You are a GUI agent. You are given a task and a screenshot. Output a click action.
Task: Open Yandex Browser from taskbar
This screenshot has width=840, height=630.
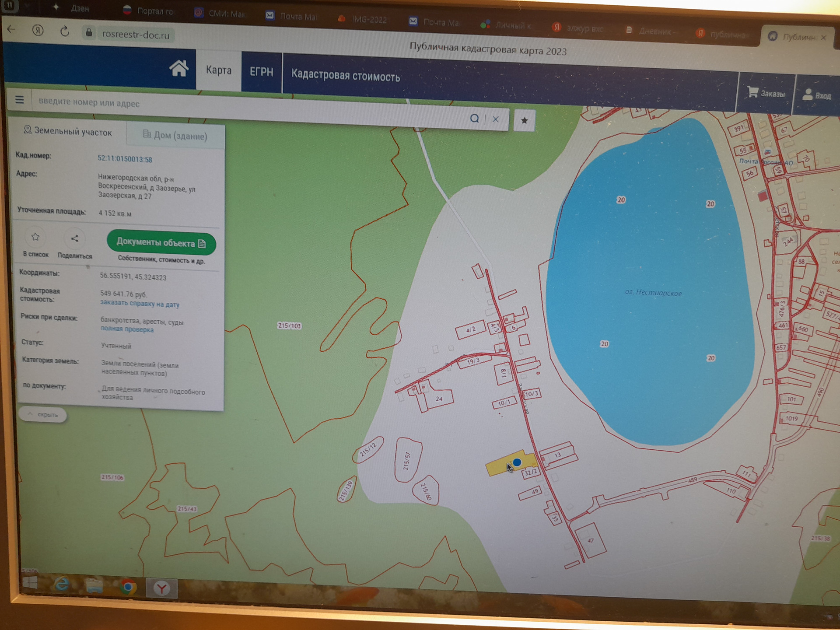pyautogui.click(x=161, y=588)
